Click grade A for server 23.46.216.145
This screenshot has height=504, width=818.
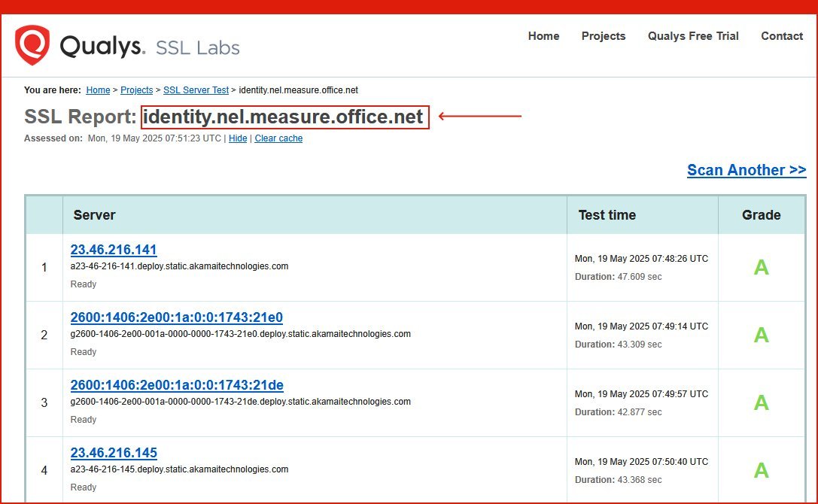[x=762, y=471]
